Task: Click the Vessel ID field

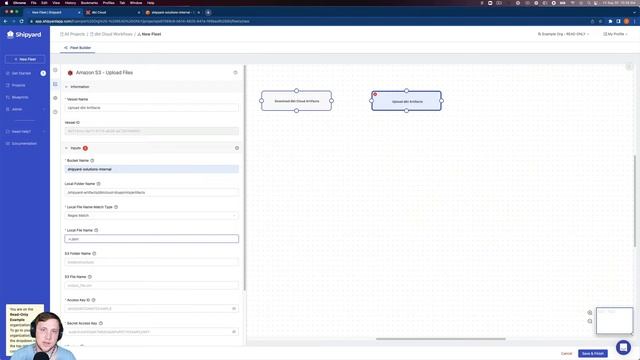Action: [x=151, y=131]
